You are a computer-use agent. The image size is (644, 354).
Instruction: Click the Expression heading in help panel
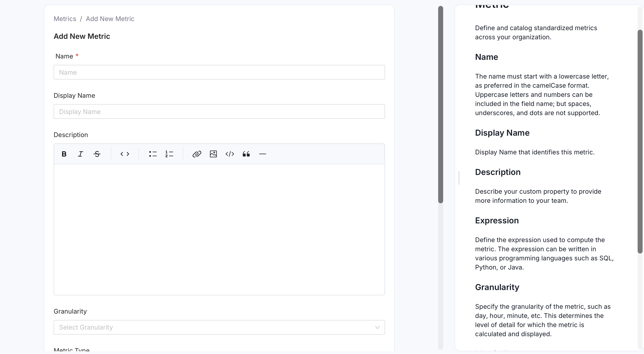497,220
